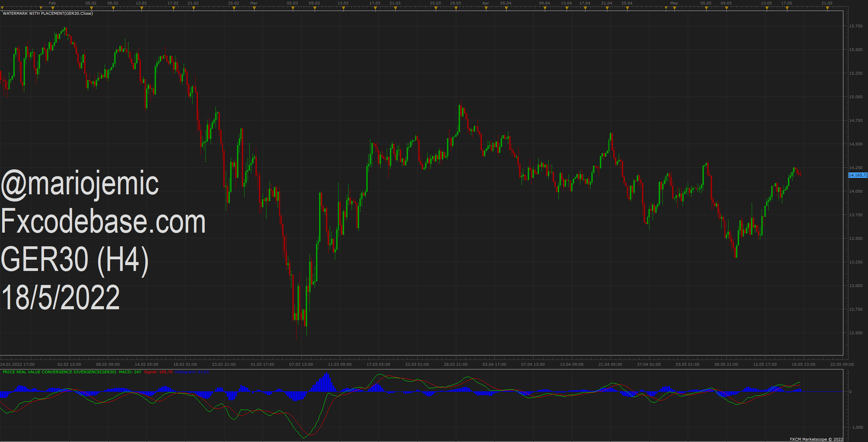
Task: Click the 15.750 price axis label
Action: click(856, 26)
